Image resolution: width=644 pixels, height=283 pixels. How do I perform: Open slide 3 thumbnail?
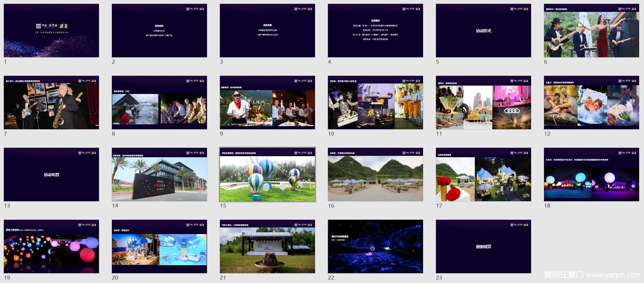click(x=267, y=31)
